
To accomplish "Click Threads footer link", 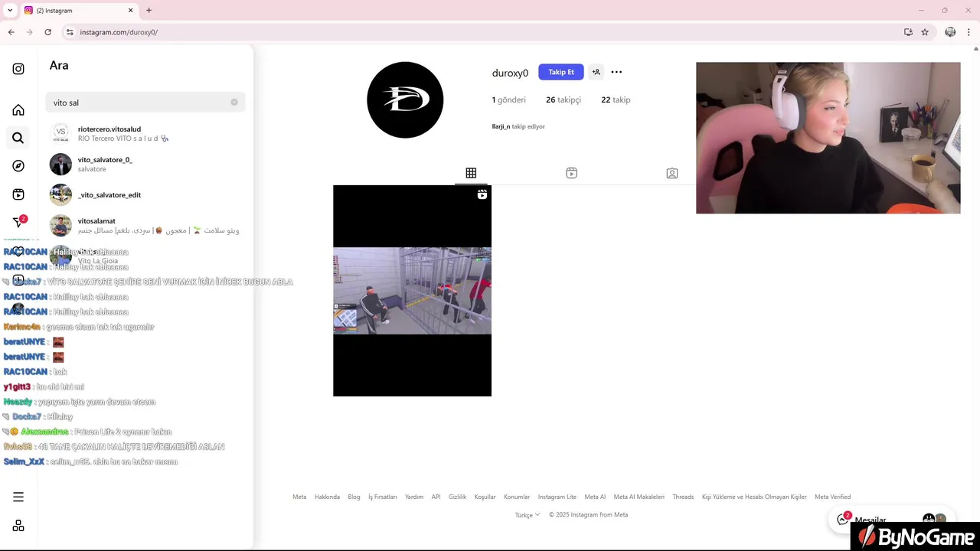I will point(683,497).
